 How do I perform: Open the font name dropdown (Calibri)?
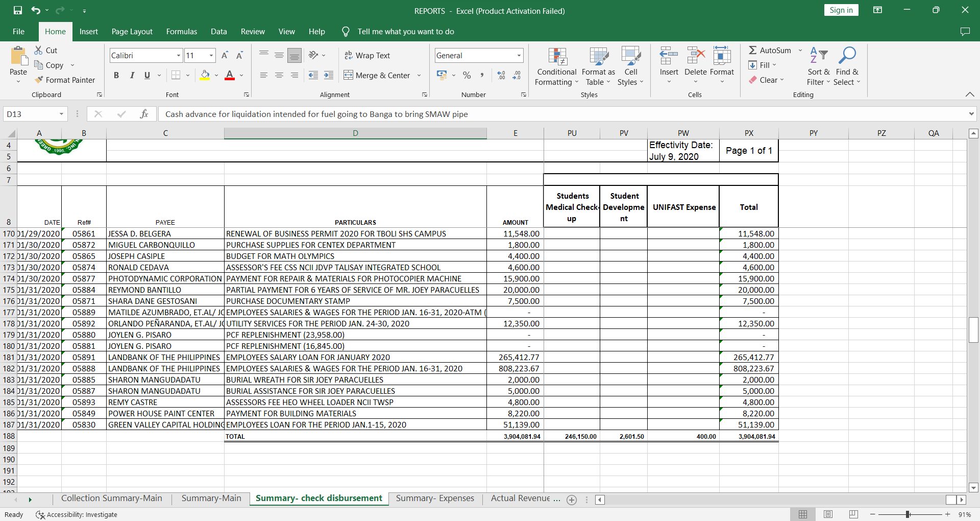(179, 55)
